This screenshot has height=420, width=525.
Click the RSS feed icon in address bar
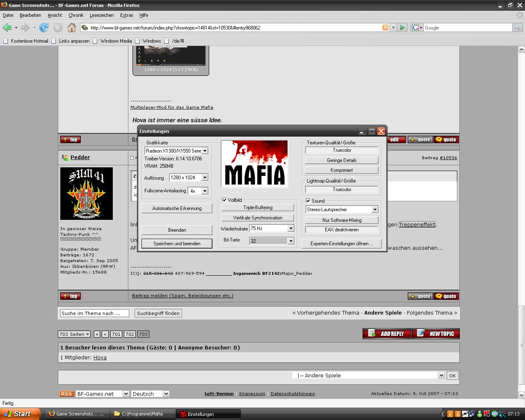pyautogui.click(x=386, y=27)
